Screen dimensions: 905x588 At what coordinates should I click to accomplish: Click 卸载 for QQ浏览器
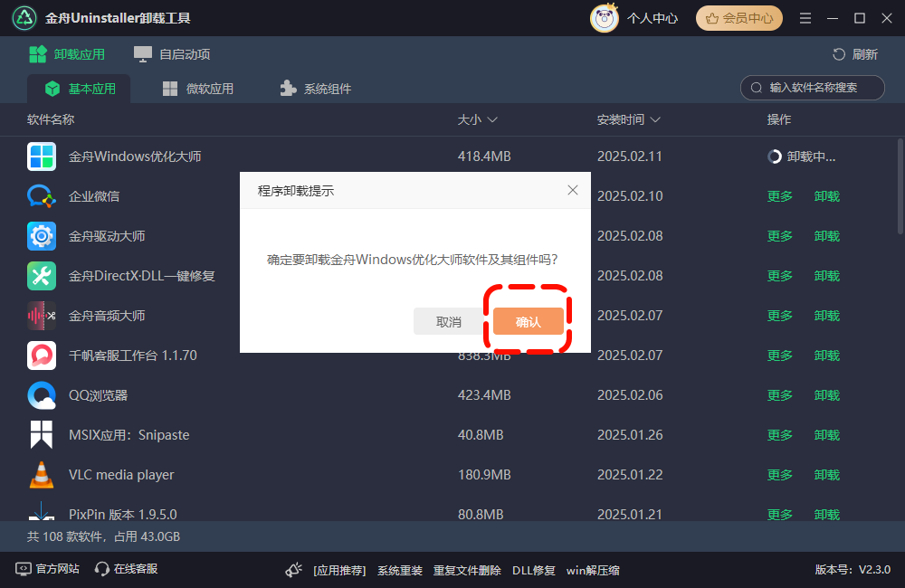click(x=826, y=395)
